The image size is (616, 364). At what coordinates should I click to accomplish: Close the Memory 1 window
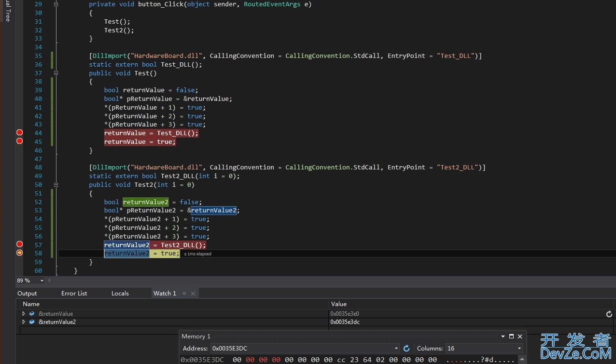(520, 336)
